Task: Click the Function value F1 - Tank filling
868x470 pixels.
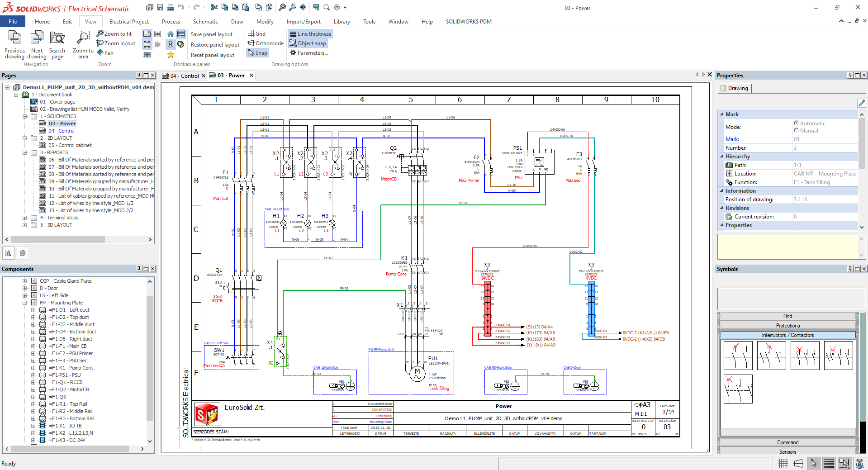Action: coord(811,182)
